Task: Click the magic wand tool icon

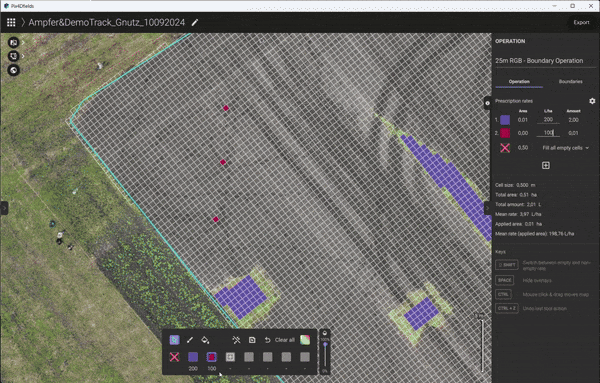Action: (x=236, y=340)
